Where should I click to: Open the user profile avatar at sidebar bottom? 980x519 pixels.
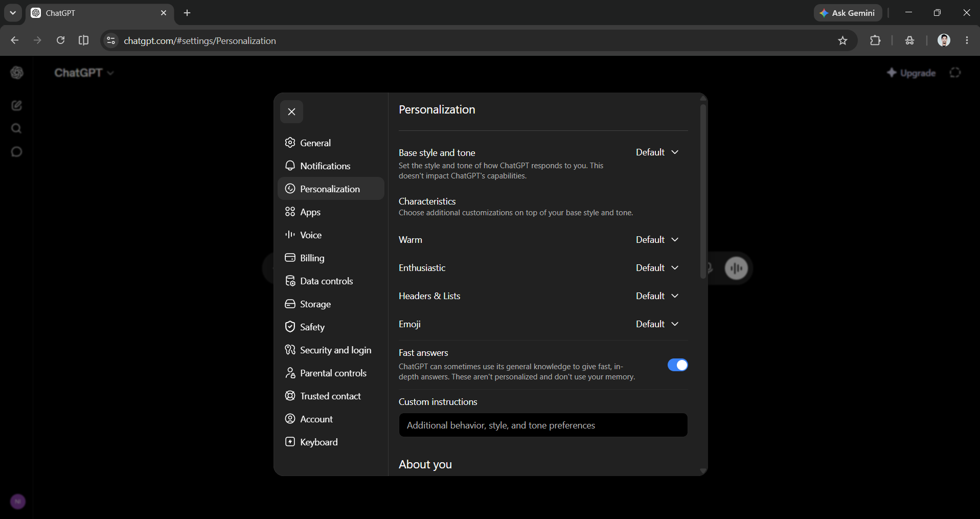pyautogui.click(x=18, y=502)
